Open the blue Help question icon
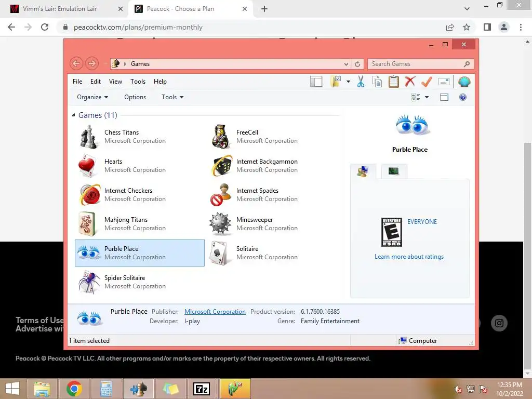 (463, 97)
